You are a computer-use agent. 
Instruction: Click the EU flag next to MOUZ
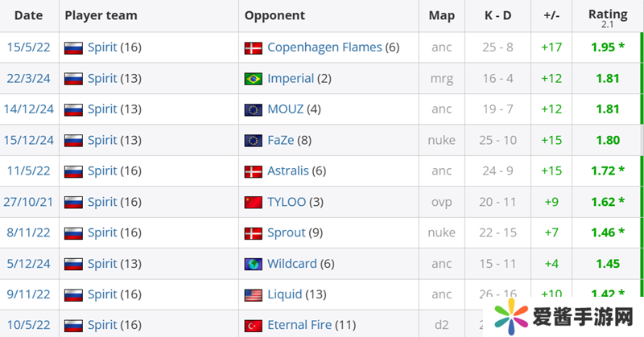click(254, 109)
